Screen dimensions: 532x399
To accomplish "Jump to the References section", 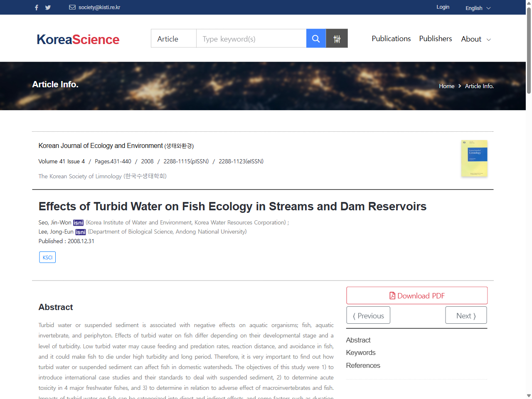I will point(363,365).
